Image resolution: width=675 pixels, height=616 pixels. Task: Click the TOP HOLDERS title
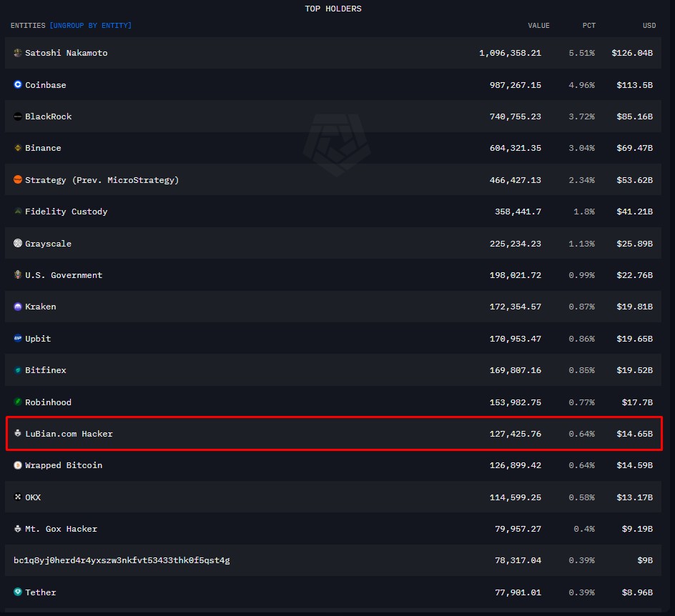point(333,9)
